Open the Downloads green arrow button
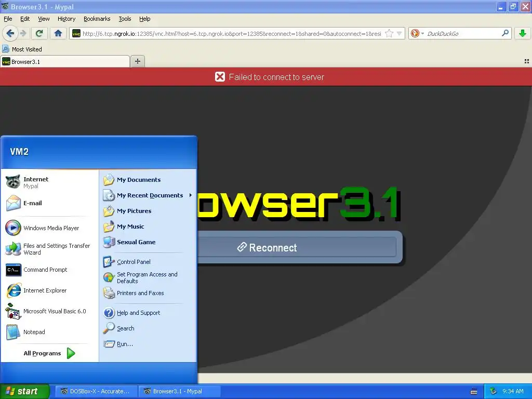The height and width of the screenshot is (399, 532). 523,33
